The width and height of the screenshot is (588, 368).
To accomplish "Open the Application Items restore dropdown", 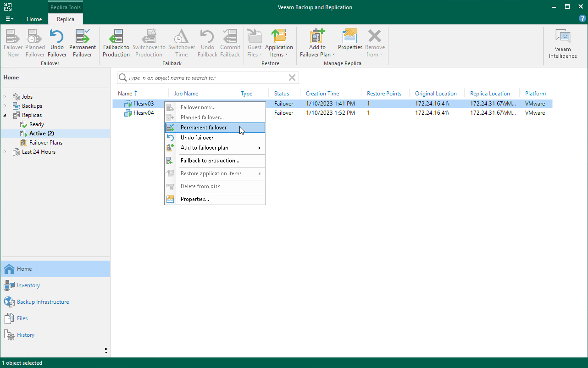I will click(279, 43).
